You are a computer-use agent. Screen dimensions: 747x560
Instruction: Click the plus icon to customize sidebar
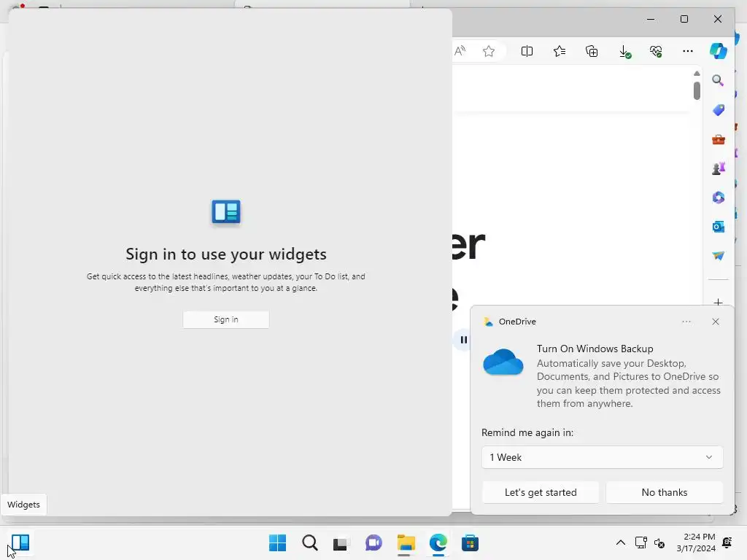coord(718,302)
